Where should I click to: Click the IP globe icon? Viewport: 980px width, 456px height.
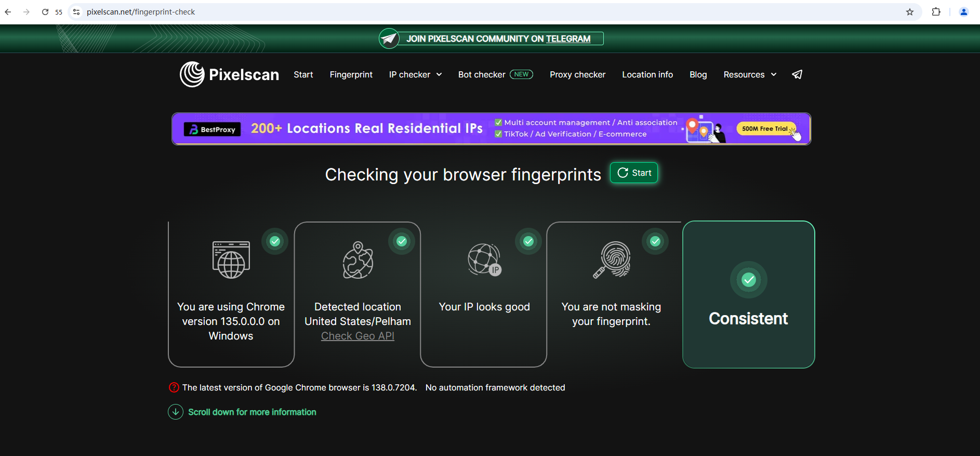(484, 259)
